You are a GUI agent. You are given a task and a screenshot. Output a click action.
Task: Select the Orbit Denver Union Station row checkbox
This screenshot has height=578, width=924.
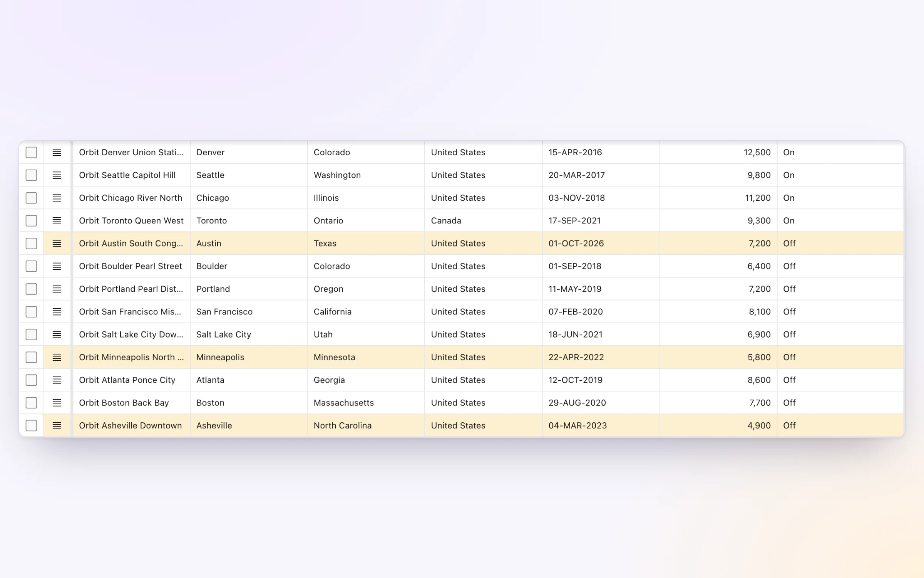pos(31,153)
